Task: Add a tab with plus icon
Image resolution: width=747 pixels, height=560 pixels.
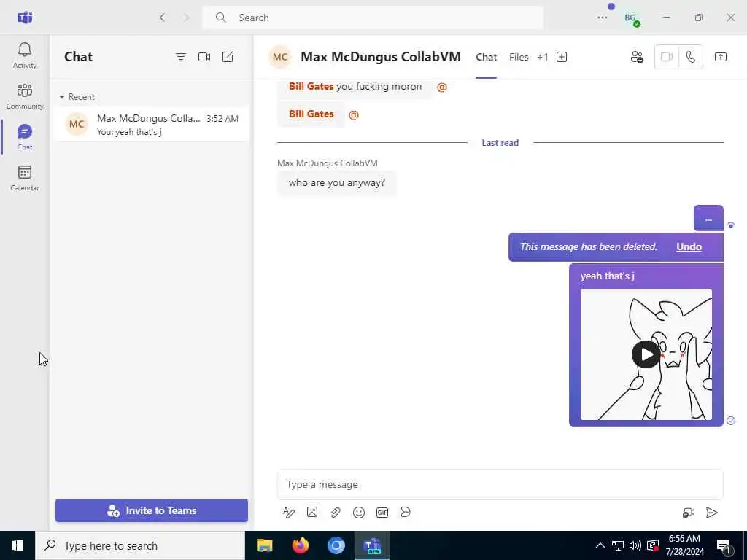Action: (562, 57)
